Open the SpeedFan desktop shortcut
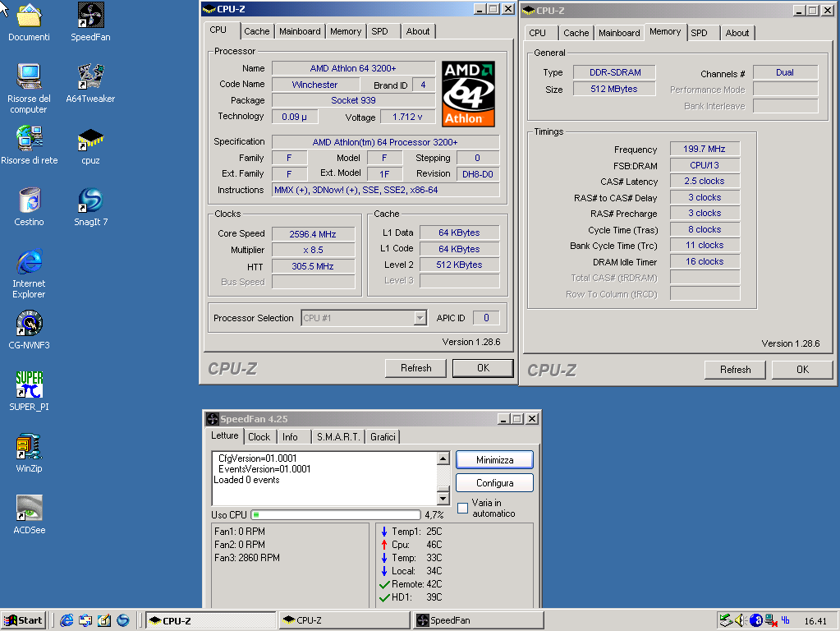The width and height of the screenshot is (840, 631). point(90,16)
